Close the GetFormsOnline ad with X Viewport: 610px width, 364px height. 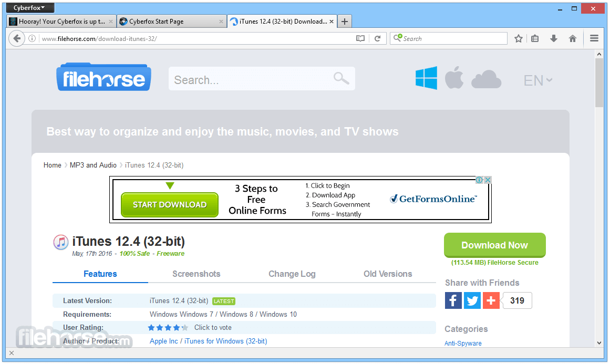coord(488,180)
